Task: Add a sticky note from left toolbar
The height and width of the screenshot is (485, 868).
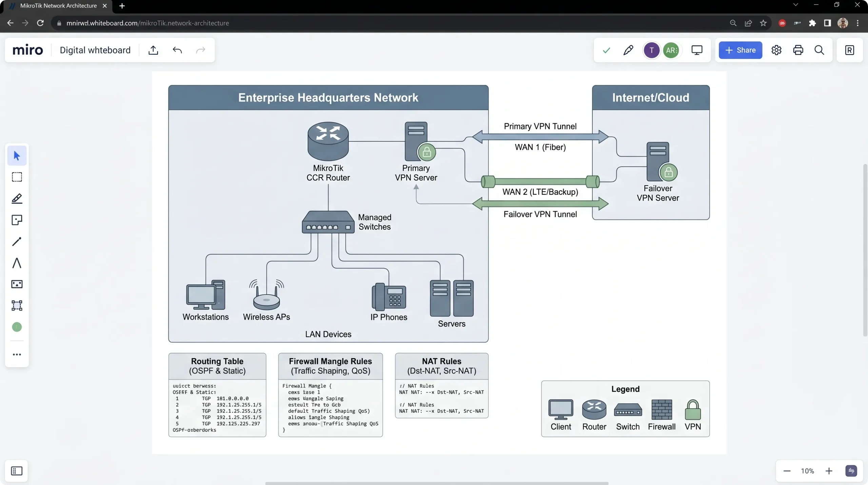Action: coord(17,220)
